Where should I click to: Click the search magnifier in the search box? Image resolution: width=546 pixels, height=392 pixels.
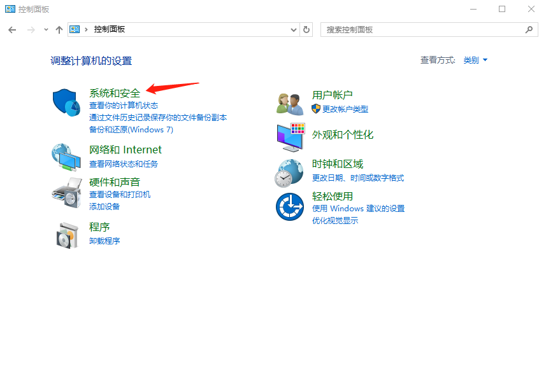[x=529, y=29]
